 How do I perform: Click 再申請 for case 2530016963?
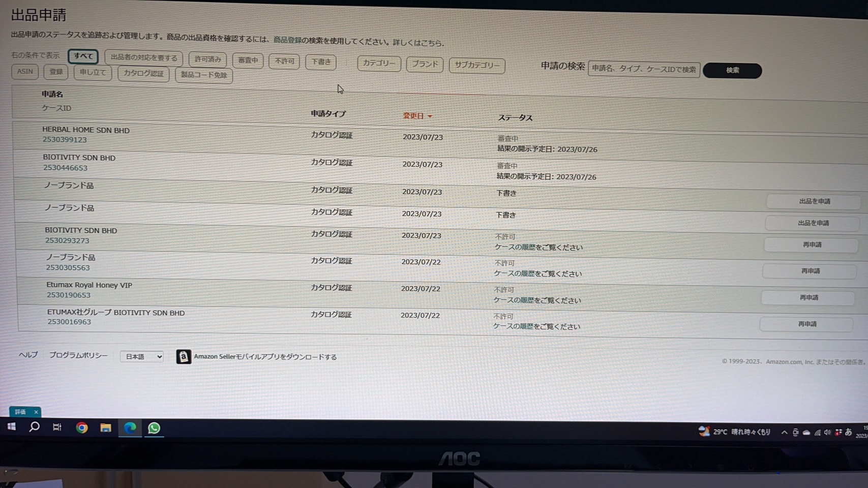(807, 324)
